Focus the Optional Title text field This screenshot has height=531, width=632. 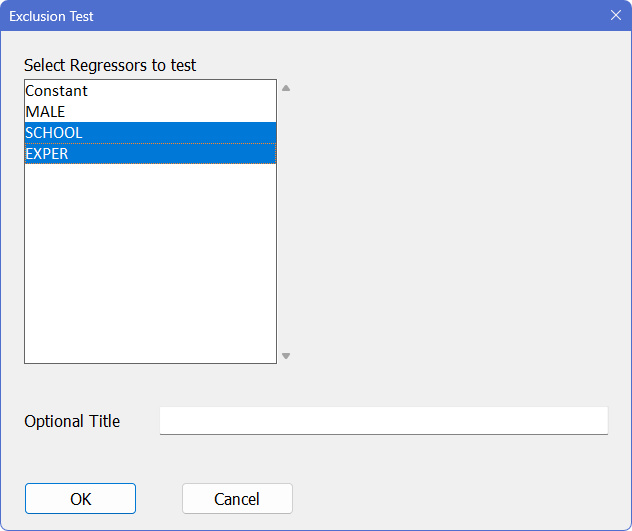383,421
